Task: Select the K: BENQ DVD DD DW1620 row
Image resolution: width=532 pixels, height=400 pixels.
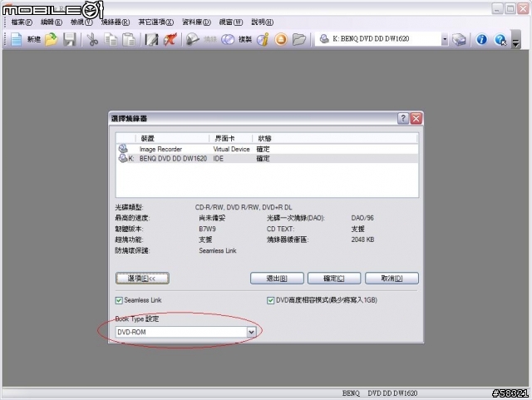Action: 267,159
